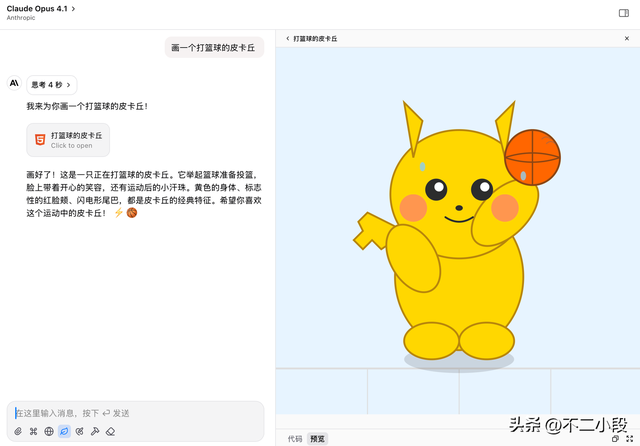Expand the 思考 4 秒 thinking details
This screenshot has height=446, width=640.
(51, 85)
